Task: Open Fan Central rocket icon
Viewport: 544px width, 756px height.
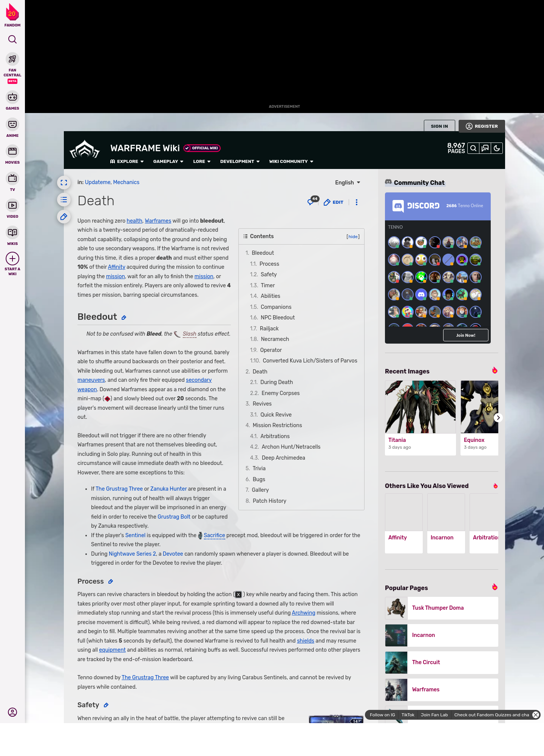Action: coord(12,59)
